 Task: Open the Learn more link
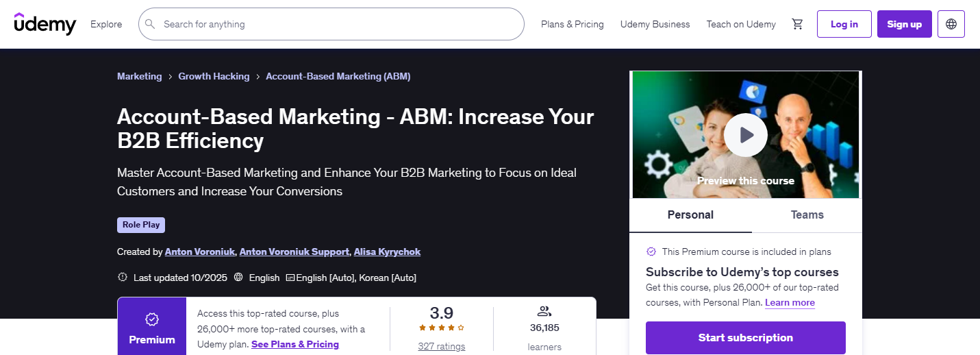pos(790,302)
